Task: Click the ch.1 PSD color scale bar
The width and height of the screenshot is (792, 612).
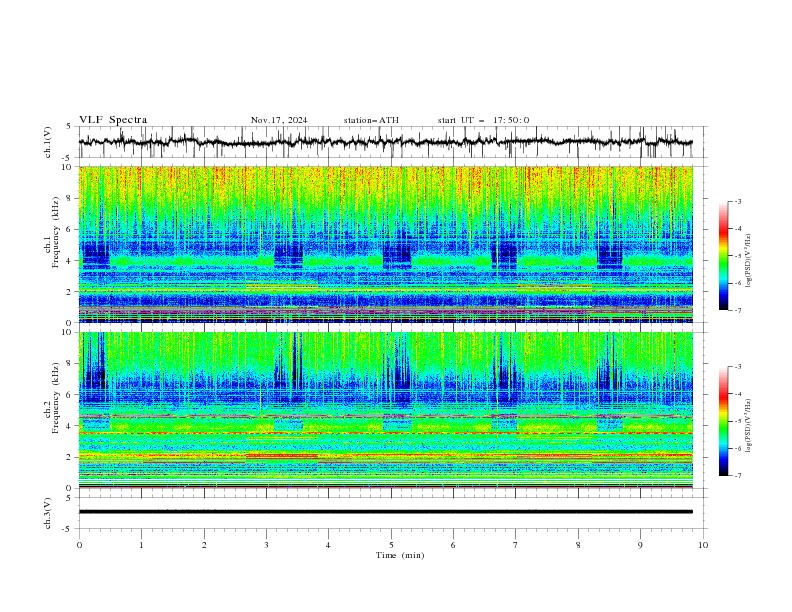Action: [x=723, y=256]
